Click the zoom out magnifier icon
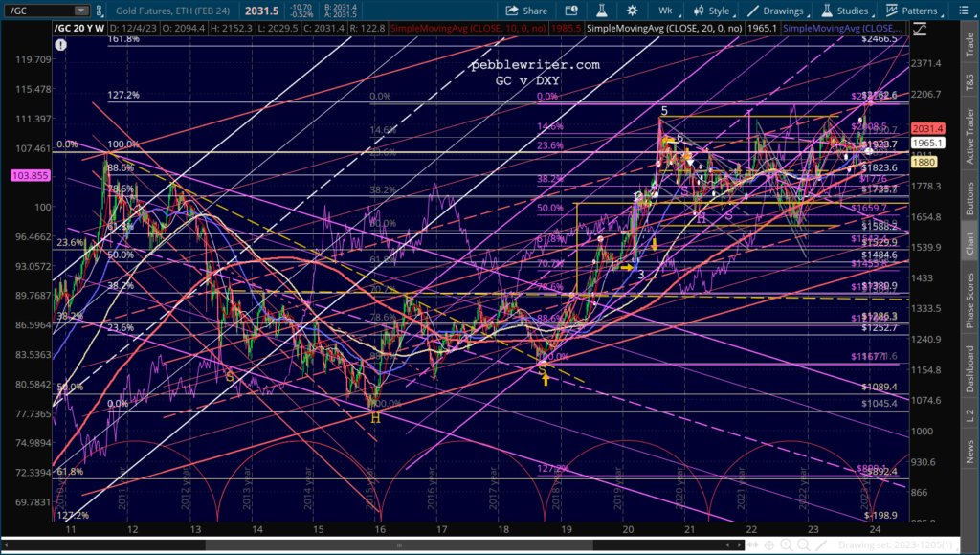Viewport: 980px width, 555px height. tap(804, 545)
